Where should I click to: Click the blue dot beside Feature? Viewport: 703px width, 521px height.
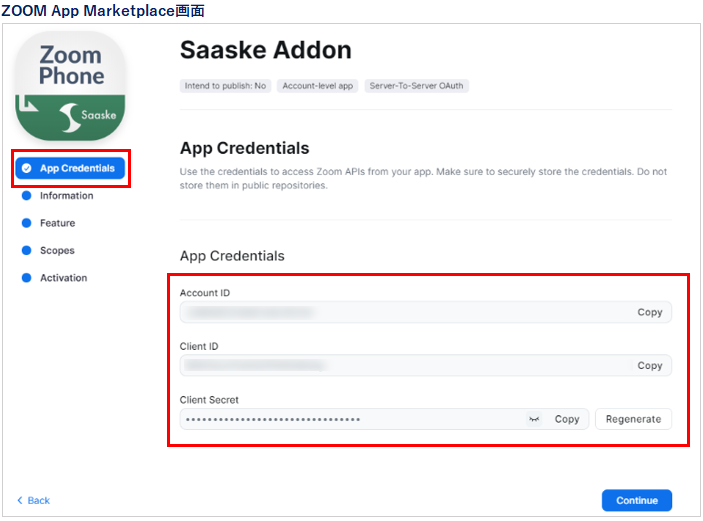[27, 223]
